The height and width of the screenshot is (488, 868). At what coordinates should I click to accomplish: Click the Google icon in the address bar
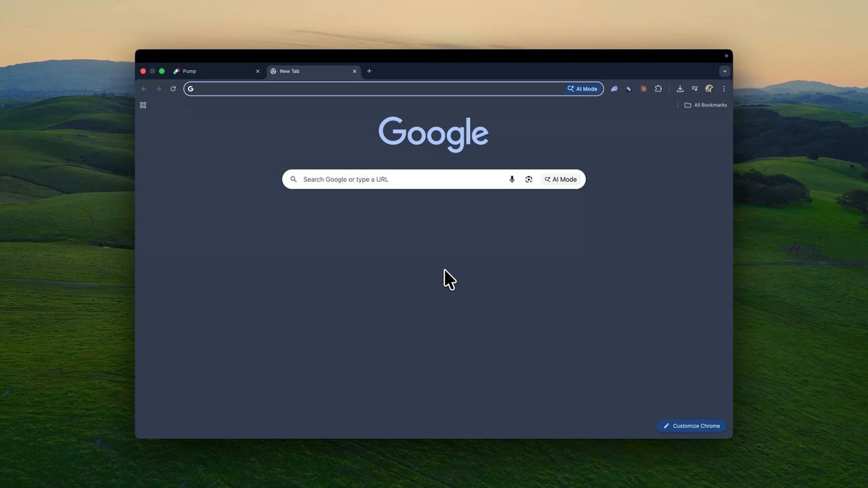pos(191,89)
